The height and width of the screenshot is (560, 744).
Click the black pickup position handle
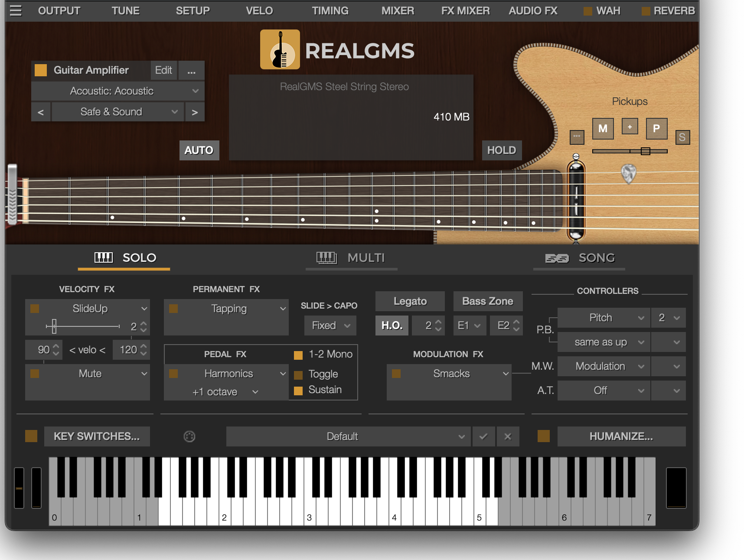pyautogui.click(x=576, y=199)
